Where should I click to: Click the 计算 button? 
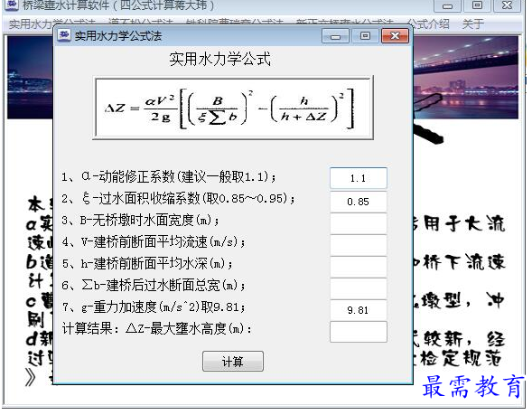pos(233,361)
